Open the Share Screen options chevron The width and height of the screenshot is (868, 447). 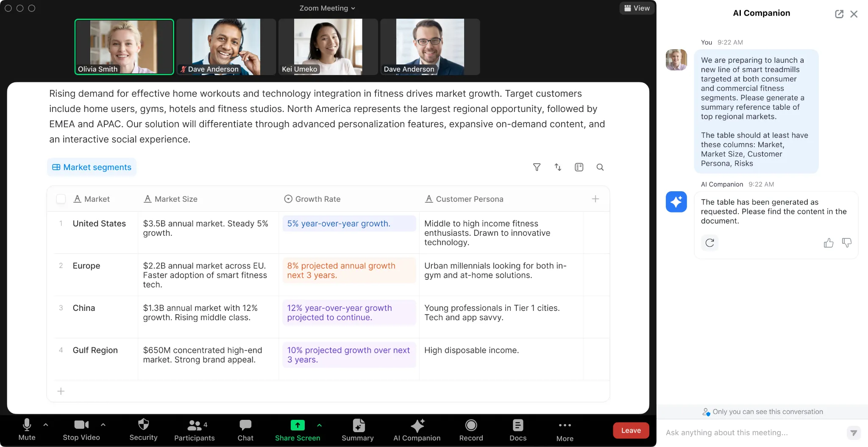(319, 425)
